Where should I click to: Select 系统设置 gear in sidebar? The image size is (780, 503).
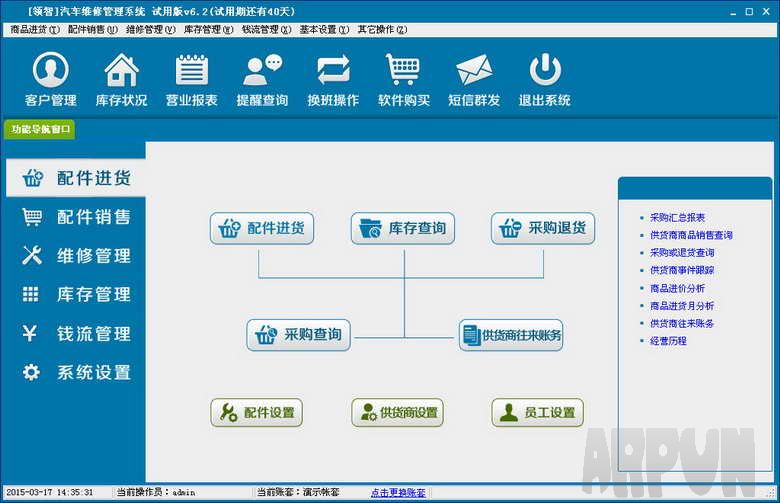pos(76,372)
